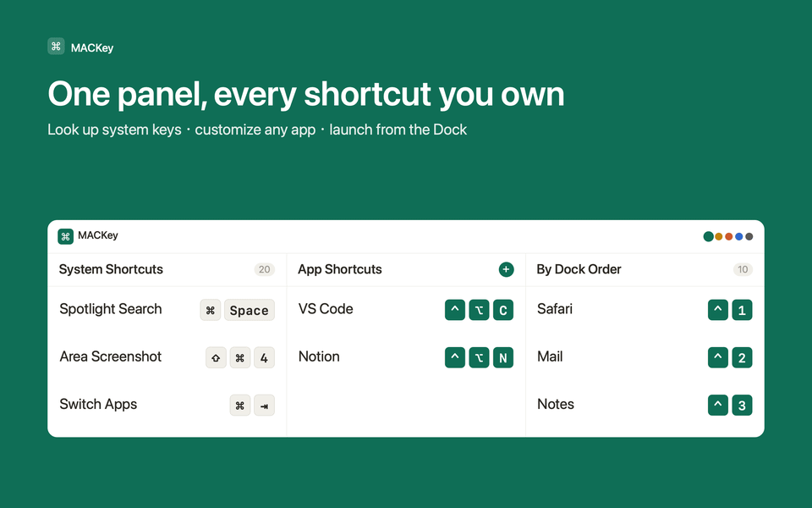Click the 2 key of Mail shortcut
Screen dimensions: 812x508
coord(742,357)
